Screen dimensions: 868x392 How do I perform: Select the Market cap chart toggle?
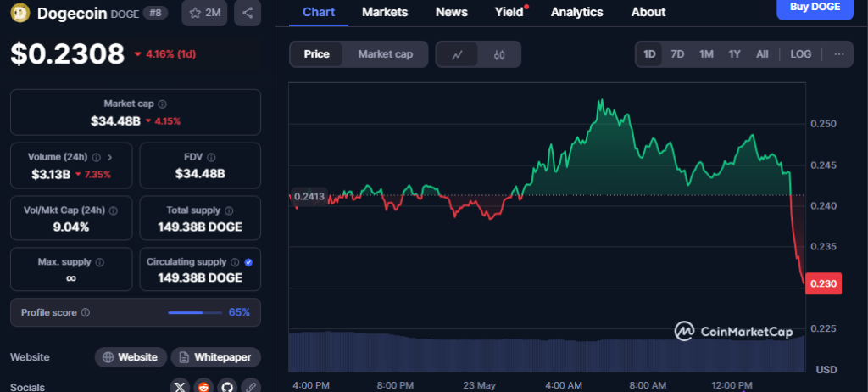tap(386, 54)
